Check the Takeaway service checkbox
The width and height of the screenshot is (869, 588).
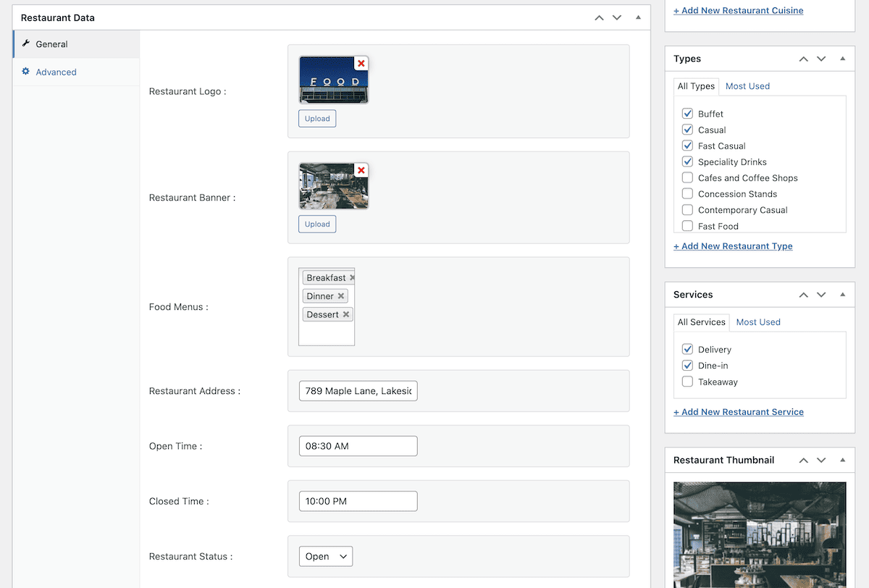[687, 382]
